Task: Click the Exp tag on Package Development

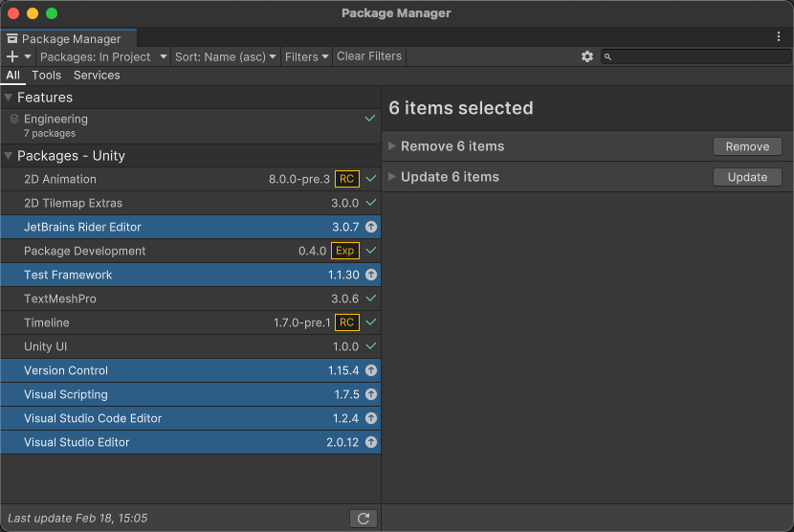Action: (344, 251)
